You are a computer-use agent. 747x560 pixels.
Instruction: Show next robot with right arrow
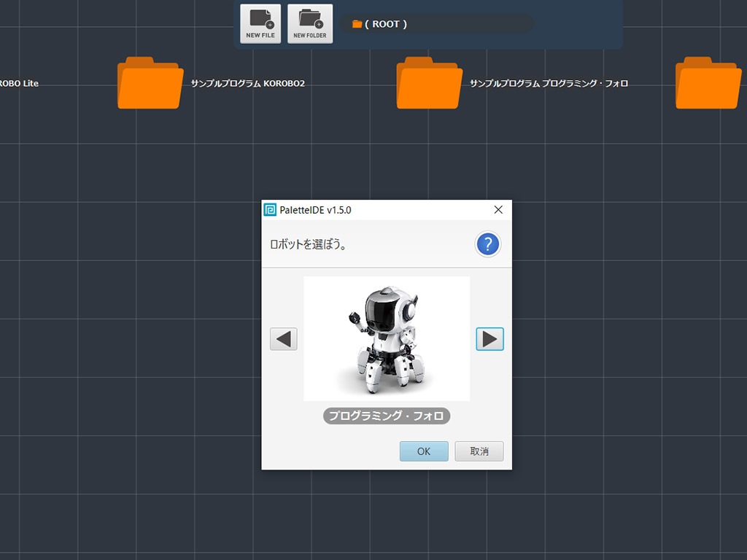point(489,339)
